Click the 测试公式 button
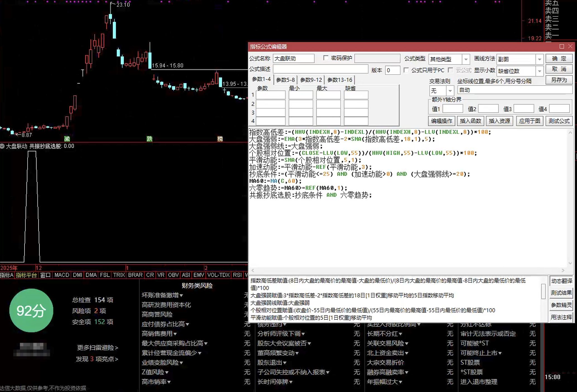 point(559,121)
